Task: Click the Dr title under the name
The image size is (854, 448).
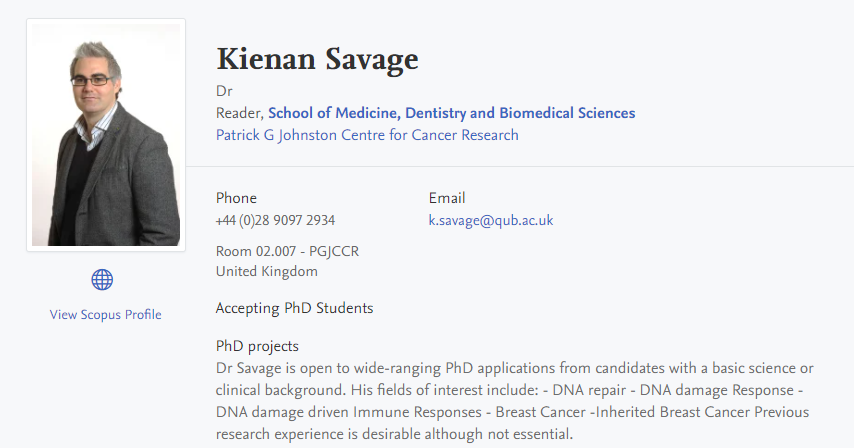Action: tap(224, 91)
